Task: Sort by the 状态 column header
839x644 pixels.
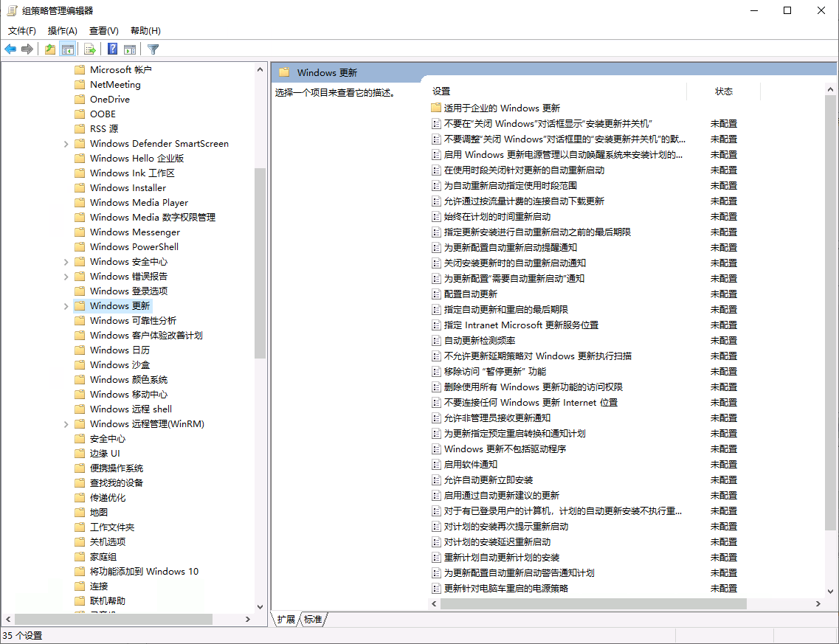Action: point(723,91)
